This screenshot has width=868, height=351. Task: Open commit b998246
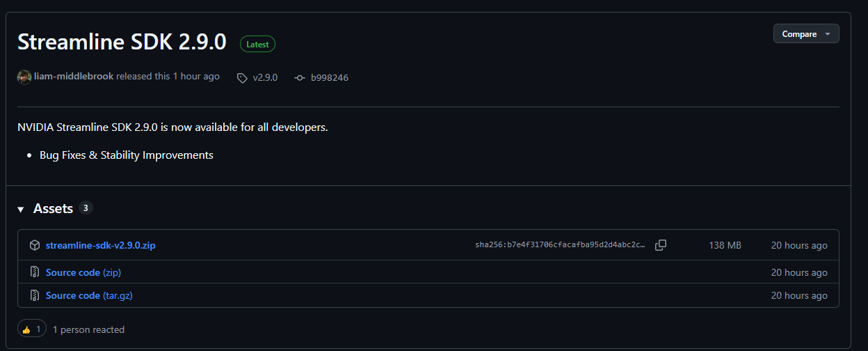[330, 77]
